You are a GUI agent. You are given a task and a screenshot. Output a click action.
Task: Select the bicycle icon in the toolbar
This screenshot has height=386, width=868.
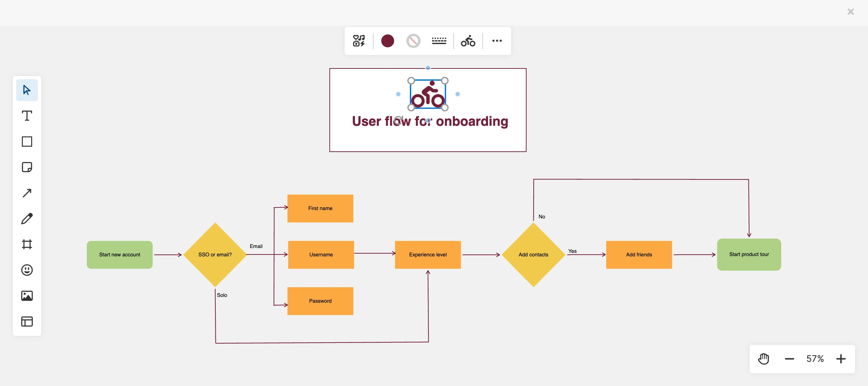coord(468,41)
